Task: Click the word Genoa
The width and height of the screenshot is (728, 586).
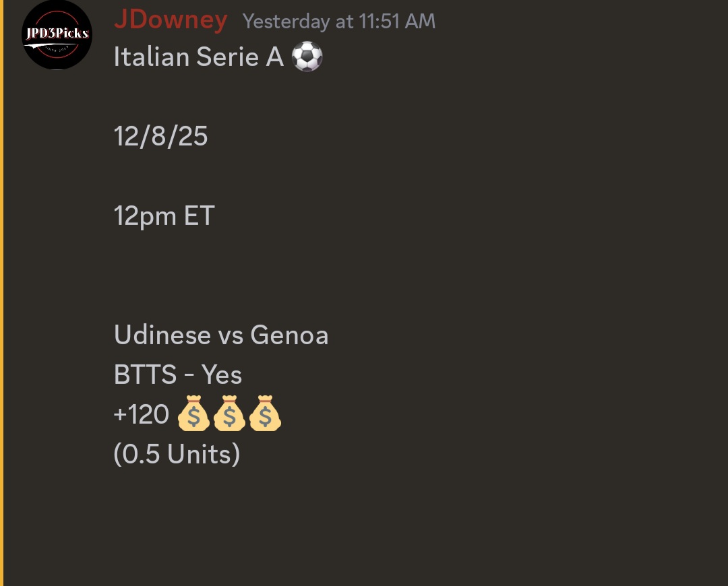Action: click(x=289, y=335)
